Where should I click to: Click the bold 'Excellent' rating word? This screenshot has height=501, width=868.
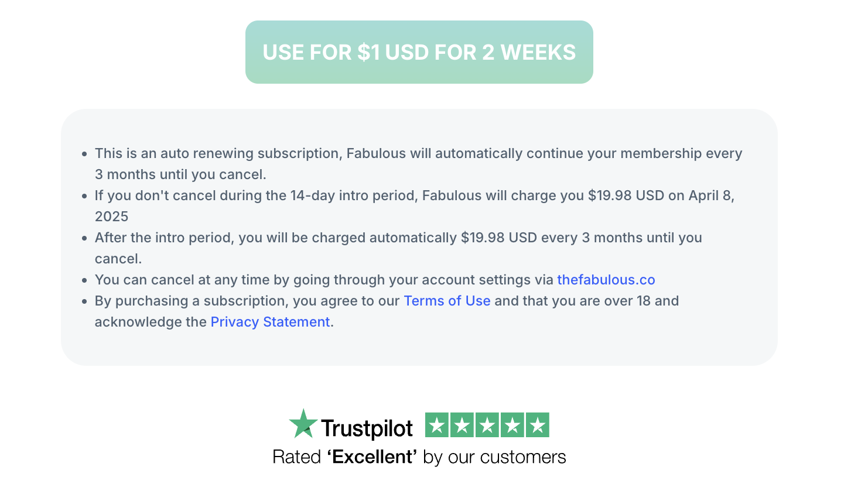click(372, 457)
